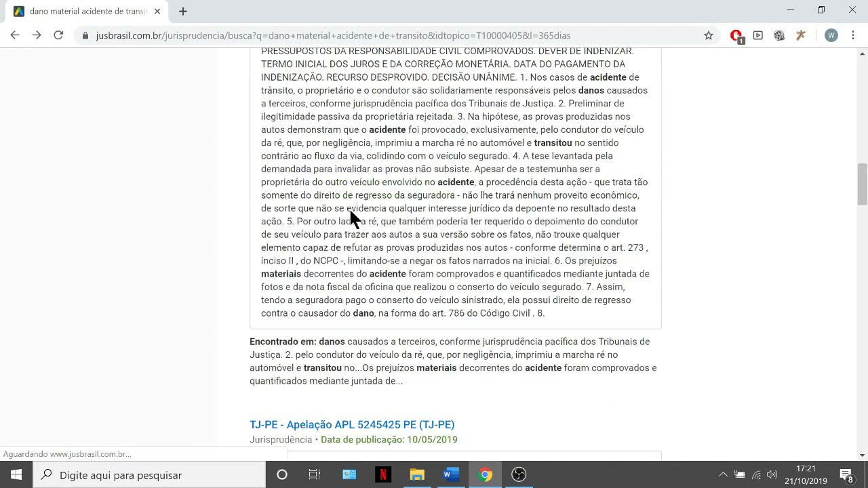Open File Explorer from taskbar
The width and height of the screenshot is (868, 488).
pos(417,474)
